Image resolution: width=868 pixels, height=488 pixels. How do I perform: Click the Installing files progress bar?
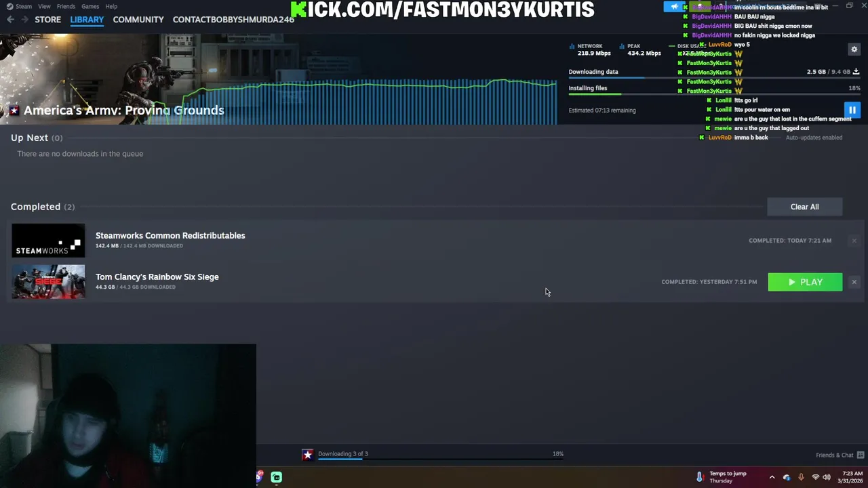pyautogui.click(x=714, y=94)
